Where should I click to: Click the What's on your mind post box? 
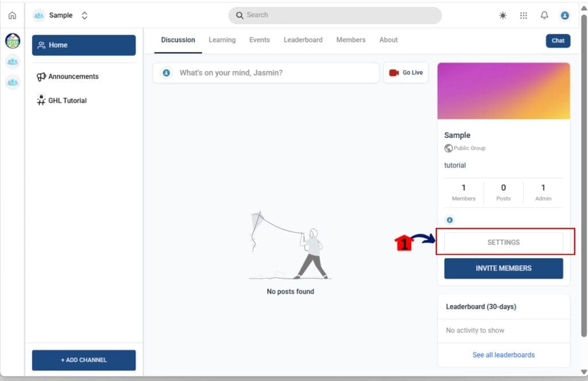coord(266,73)
